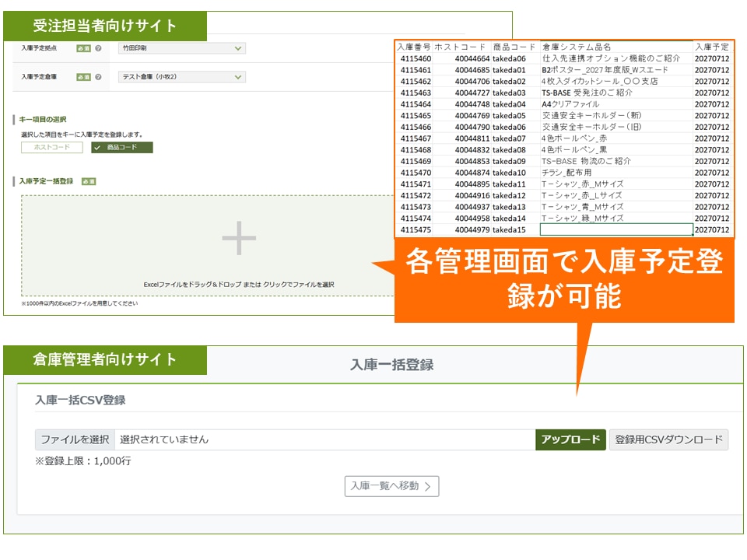Select the empty highlighted cell in row 4115475

(x=615, y=230)
